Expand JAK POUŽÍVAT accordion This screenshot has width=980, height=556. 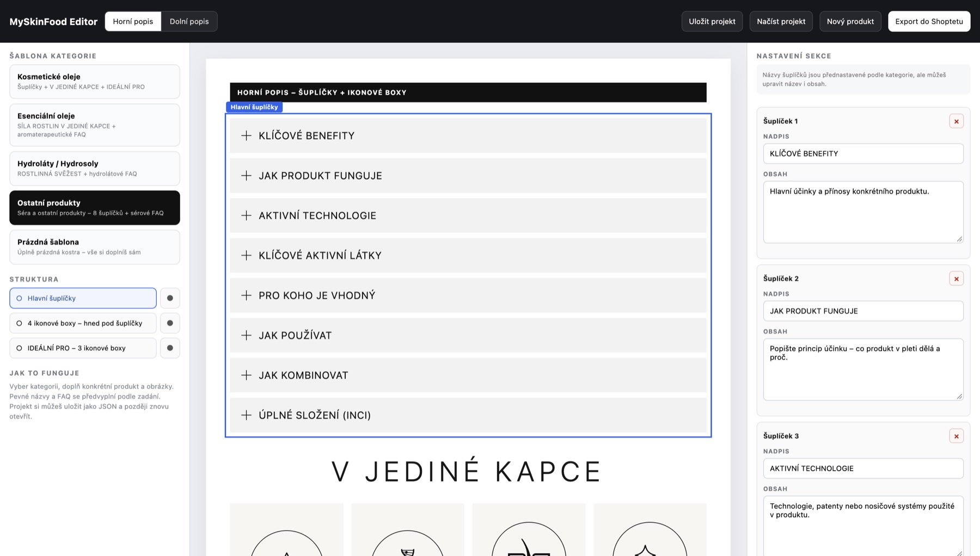pyautogui.click(x=468, y=335)
